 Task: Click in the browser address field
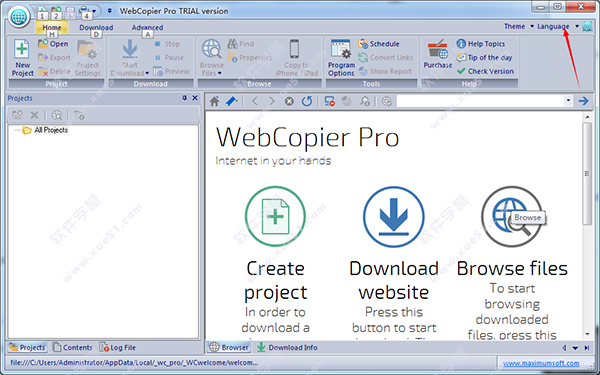click(480, 101)
